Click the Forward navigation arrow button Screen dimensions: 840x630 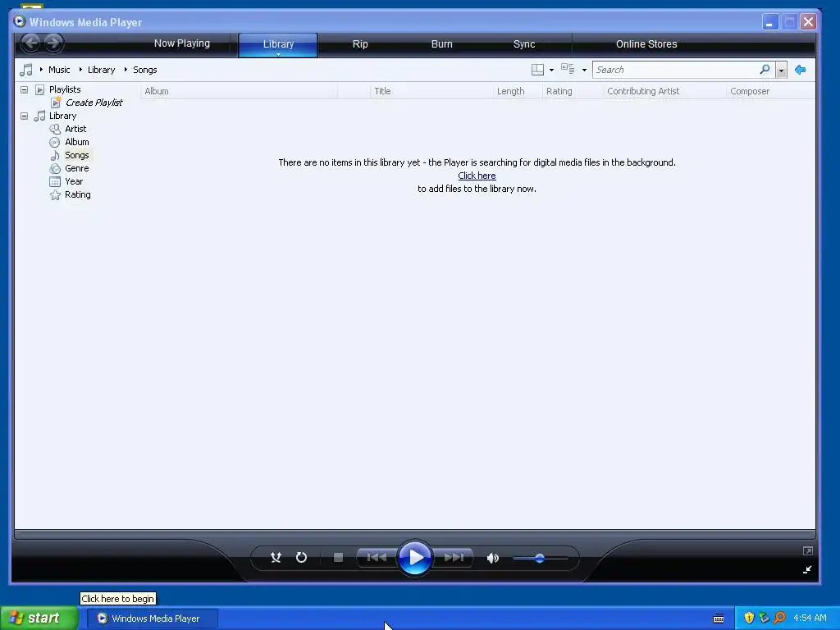tap(53, 43)
